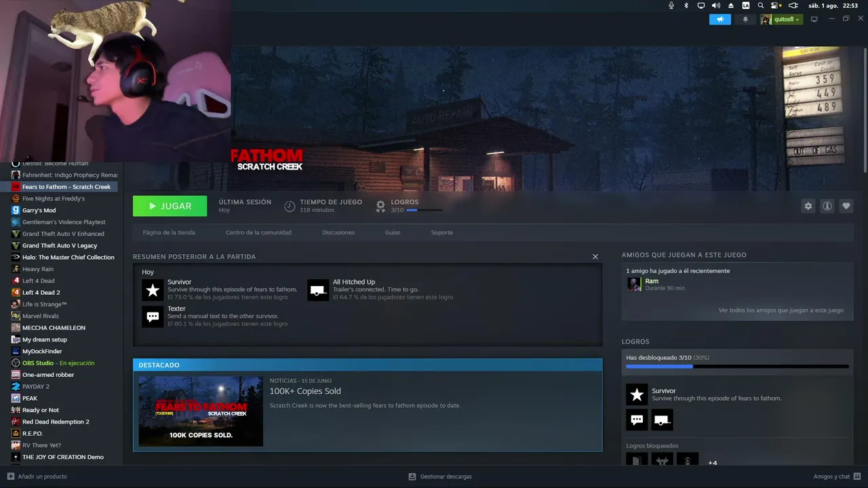
Task: Open game settings gear icon
Action: pyautogui.click(x=808, y=206)
